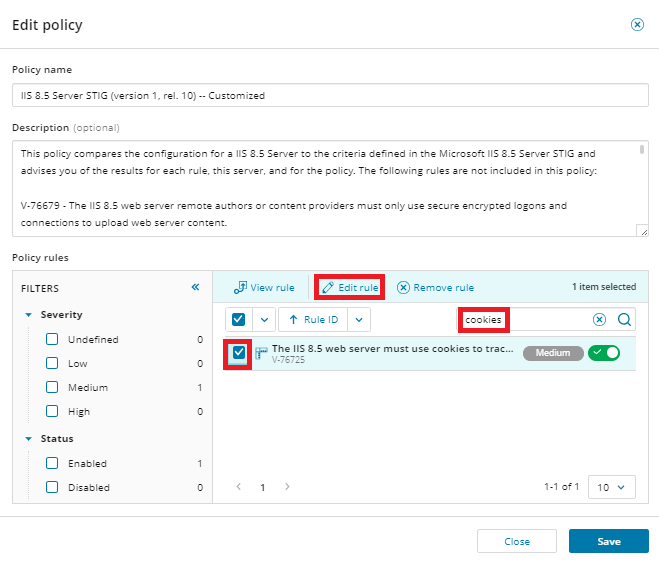
Task: Collapse the Filters panel with double chevron
Action: (195, 287)
